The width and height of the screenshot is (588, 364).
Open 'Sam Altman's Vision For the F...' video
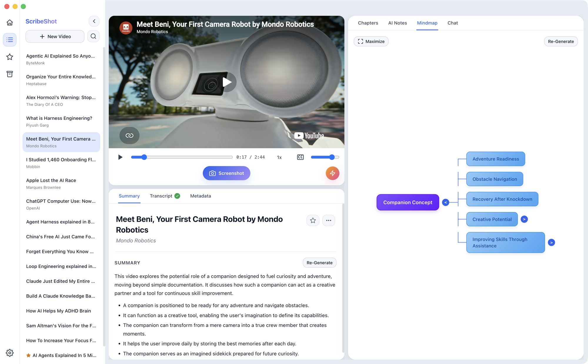[61, 326]
